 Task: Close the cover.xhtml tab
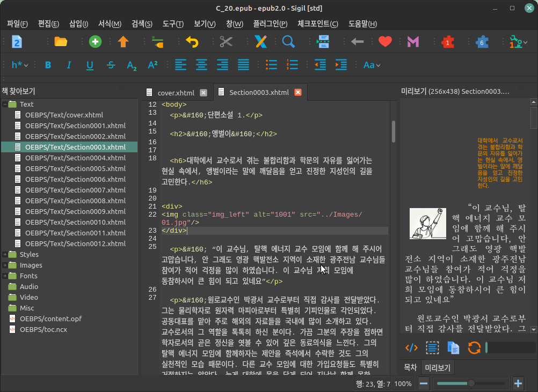pos(203,93)
